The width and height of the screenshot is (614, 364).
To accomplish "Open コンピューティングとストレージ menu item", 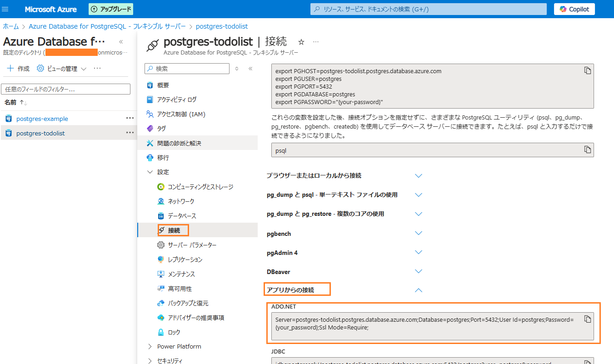I will pyautogui.click(x=200, y=187).
